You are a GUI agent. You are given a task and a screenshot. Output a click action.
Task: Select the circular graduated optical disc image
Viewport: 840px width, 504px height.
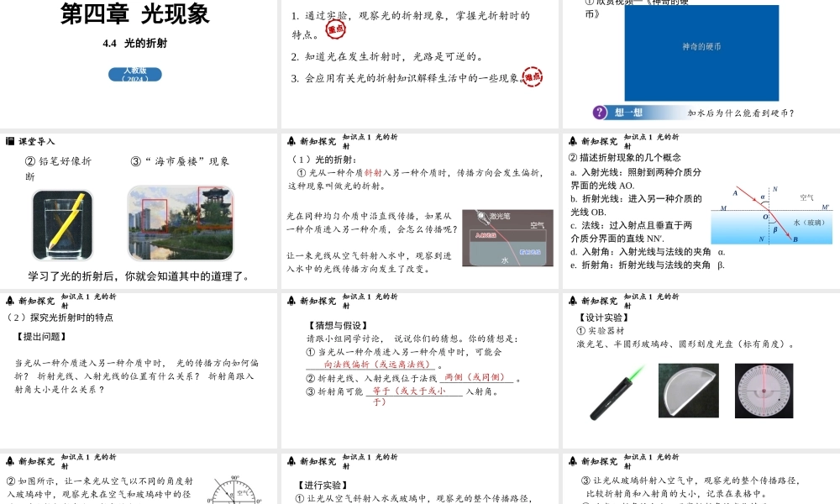pos(764,391)
